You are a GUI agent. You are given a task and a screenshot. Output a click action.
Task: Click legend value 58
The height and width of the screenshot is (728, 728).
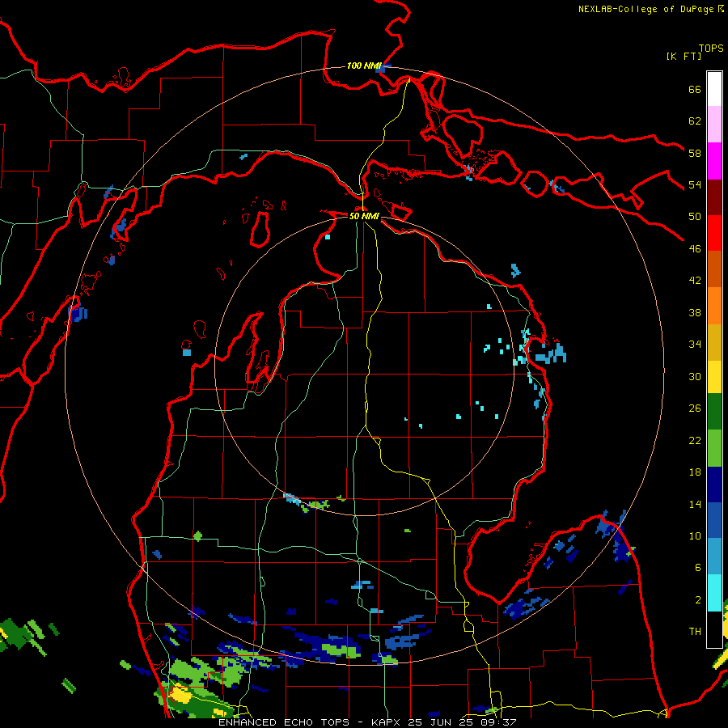pos(695,153)
